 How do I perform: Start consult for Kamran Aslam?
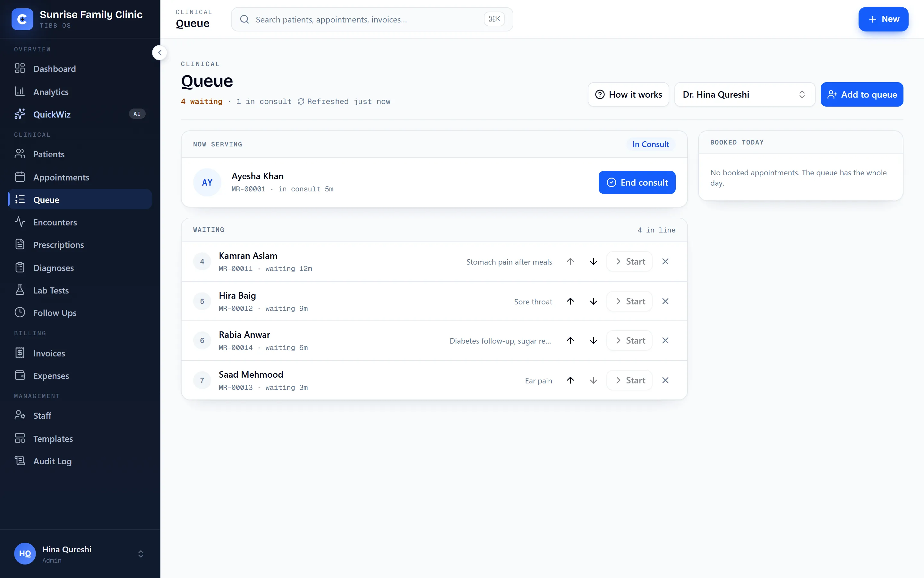(629, 261)
